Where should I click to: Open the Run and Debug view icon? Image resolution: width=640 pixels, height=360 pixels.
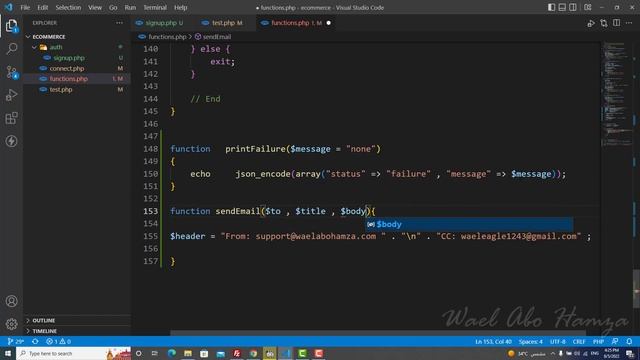[11, 95]
